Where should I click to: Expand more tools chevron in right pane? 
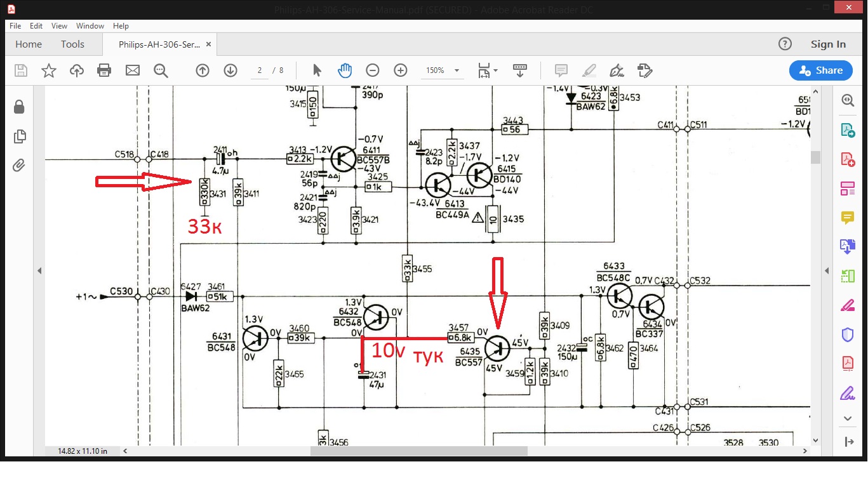point(848,418)
